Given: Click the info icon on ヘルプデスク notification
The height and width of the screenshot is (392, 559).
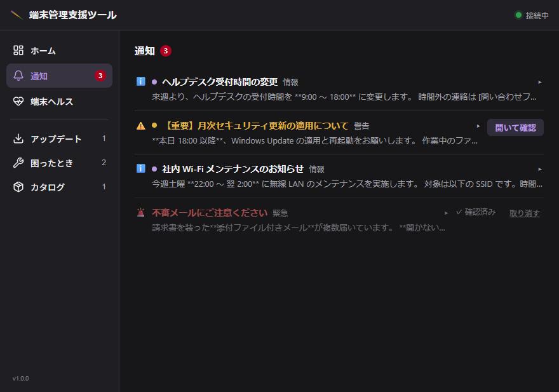Looking at the screenshot, I should point(141,81).
